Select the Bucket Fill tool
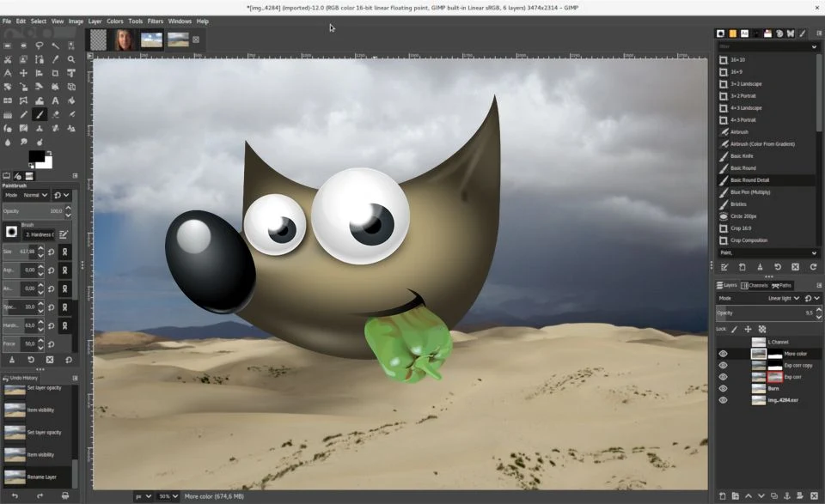The width and height of the screenshot is (825, 504). click(71, 100)
